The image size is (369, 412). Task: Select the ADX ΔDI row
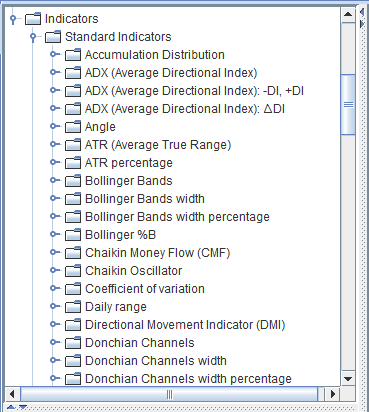[x=185, y=109]
